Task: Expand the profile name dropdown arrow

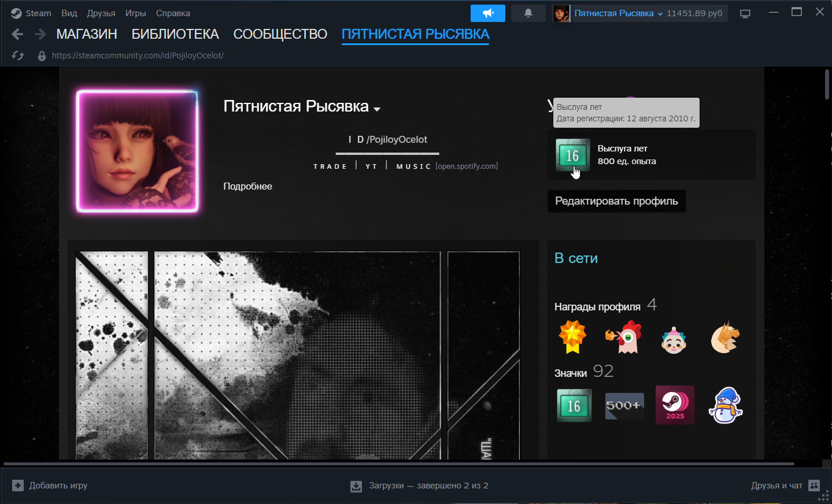Action: (377, 109)
